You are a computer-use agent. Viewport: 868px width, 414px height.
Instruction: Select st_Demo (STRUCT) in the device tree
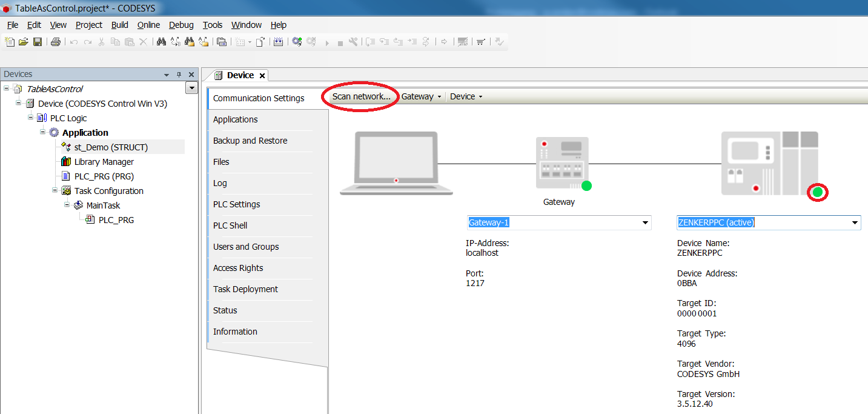coord(111,147)
